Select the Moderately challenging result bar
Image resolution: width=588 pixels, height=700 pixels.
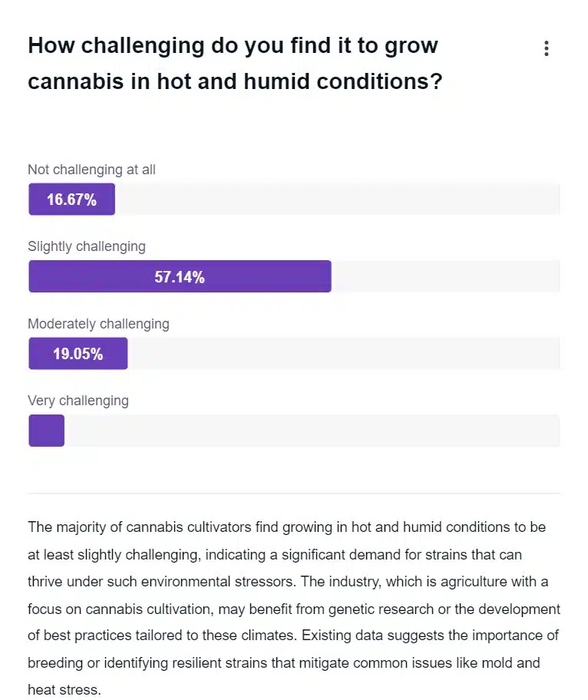[78, 353]
